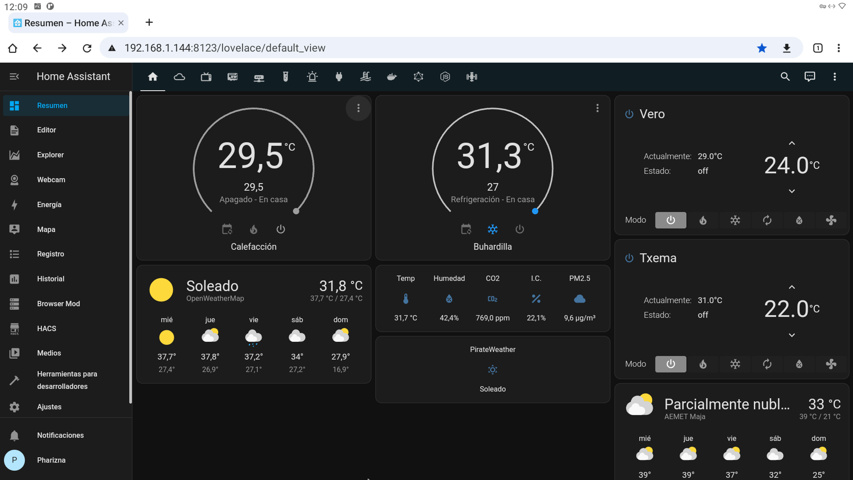Set Calefacción to heat mode
The height and width of the screenshot is (480, 853).
(254, 229)
